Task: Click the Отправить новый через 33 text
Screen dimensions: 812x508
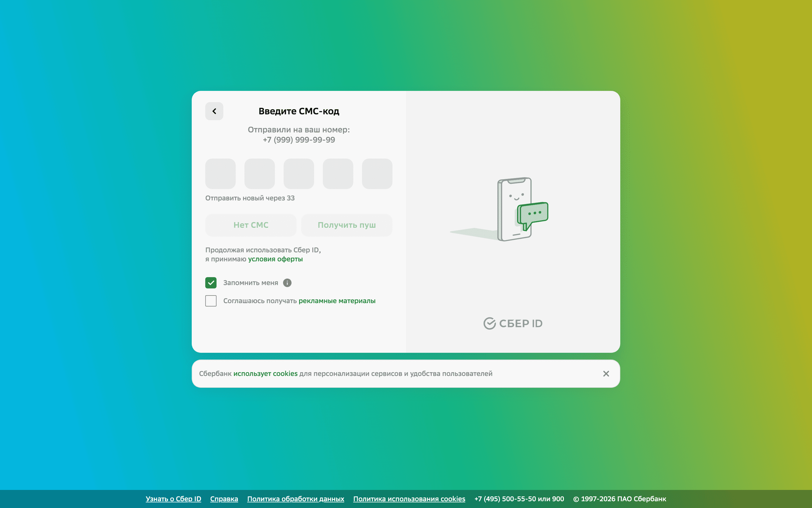Action: click(250, 198)
